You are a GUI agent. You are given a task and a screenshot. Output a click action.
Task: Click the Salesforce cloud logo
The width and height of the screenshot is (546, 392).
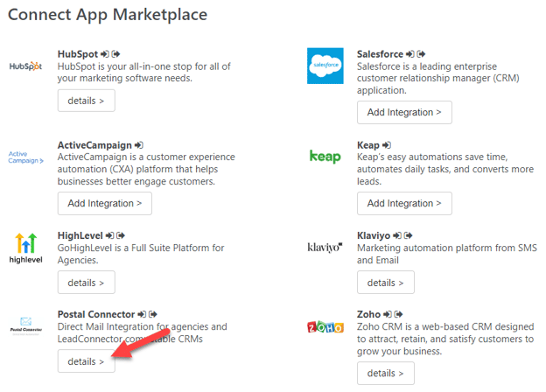pyautogui.click(x=325, y=66)
